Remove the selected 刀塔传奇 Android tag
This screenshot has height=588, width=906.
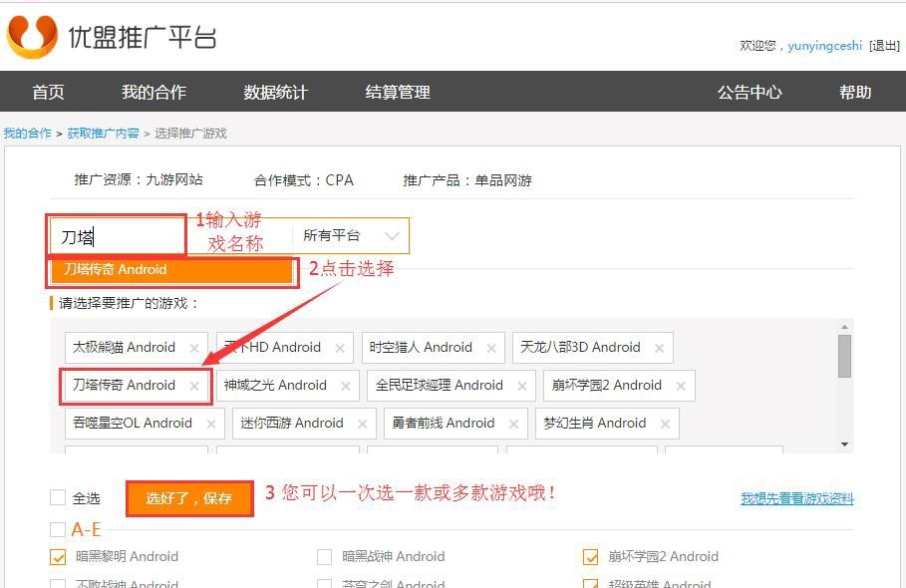coord(194,387)
